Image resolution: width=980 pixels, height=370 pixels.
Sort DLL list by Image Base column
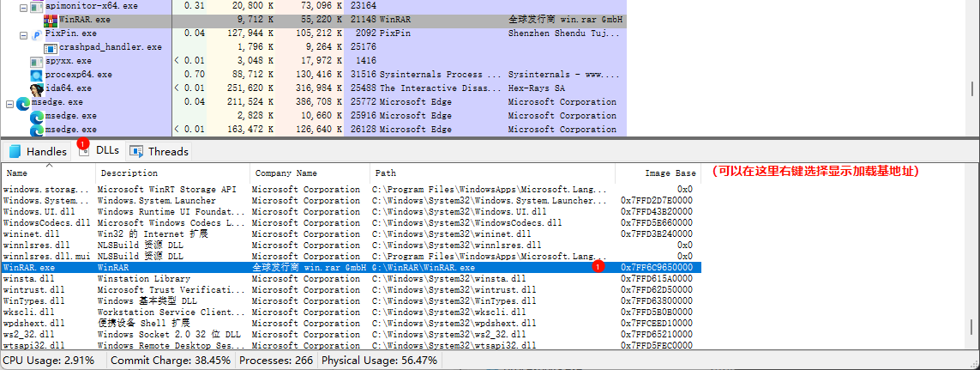(658, 173)
